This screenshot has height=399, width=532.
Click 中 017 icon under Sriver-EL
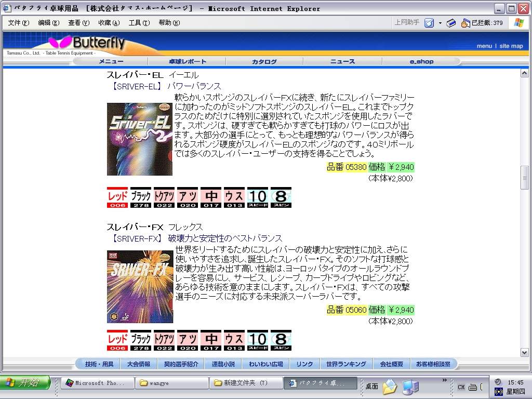point(211,197)
